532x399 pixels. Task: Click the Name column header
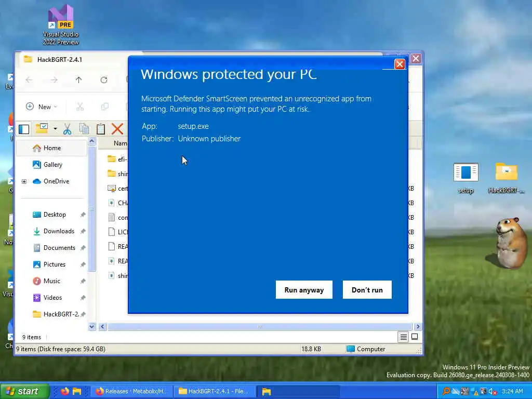[120, 143]
